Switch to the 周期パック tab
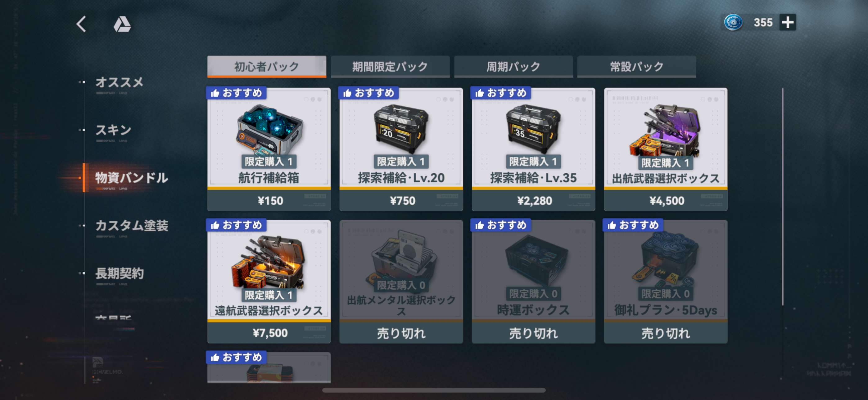 point(513,67)
